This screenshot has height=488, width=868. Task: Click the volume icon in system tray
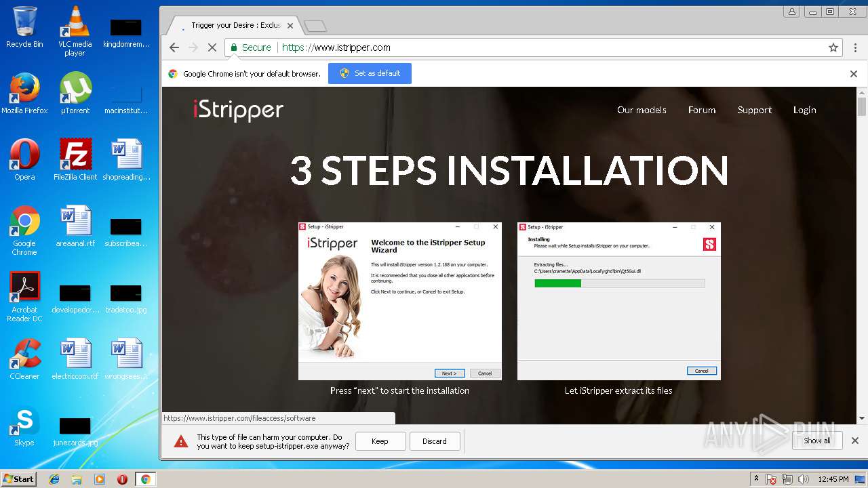coord(804,479)
